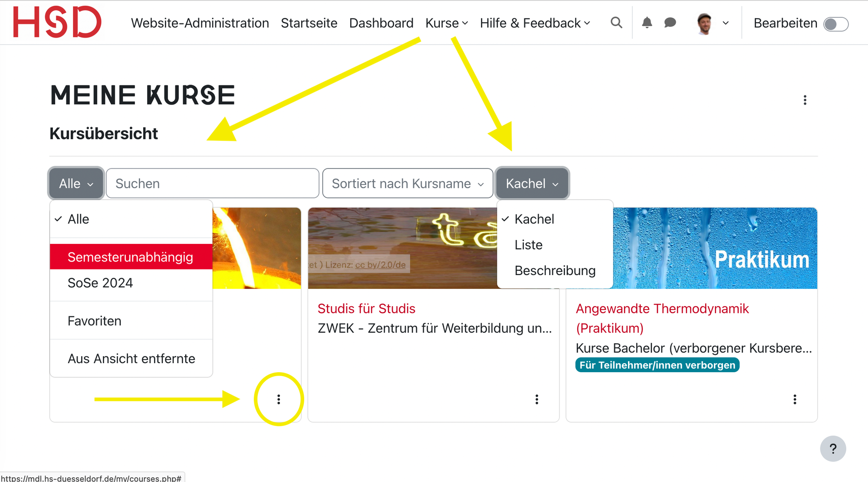
Task: Click the user profile avatar
Action: click(x=704, y=23)
